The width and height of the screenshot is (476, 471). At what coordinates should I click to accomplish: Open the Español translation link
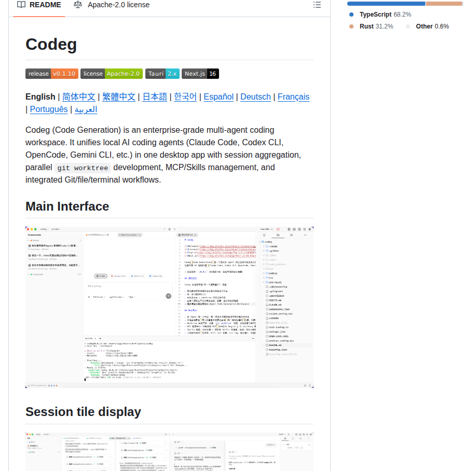pyautogui.click(x=219, y=97)
